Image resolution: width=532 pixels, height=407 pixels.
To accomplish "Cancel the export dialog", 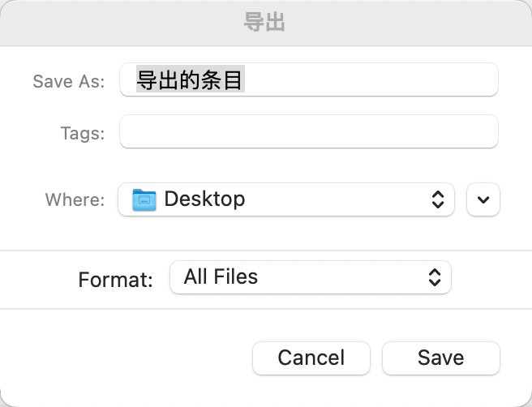I will (x=311, y=358).
